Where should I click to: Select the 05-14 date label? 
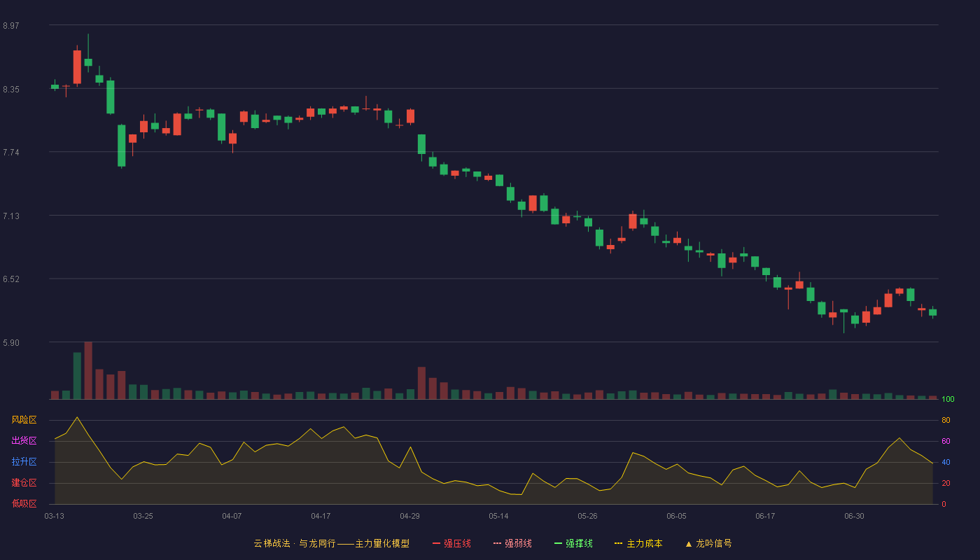[x=498, y=516]
